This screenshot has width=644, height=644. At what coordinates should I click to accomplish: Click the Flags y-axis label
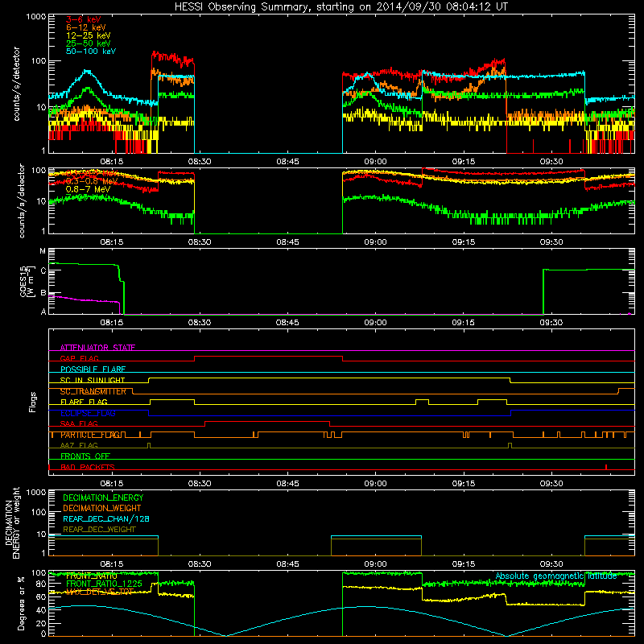pyautogui.click(x=33, y=402)
